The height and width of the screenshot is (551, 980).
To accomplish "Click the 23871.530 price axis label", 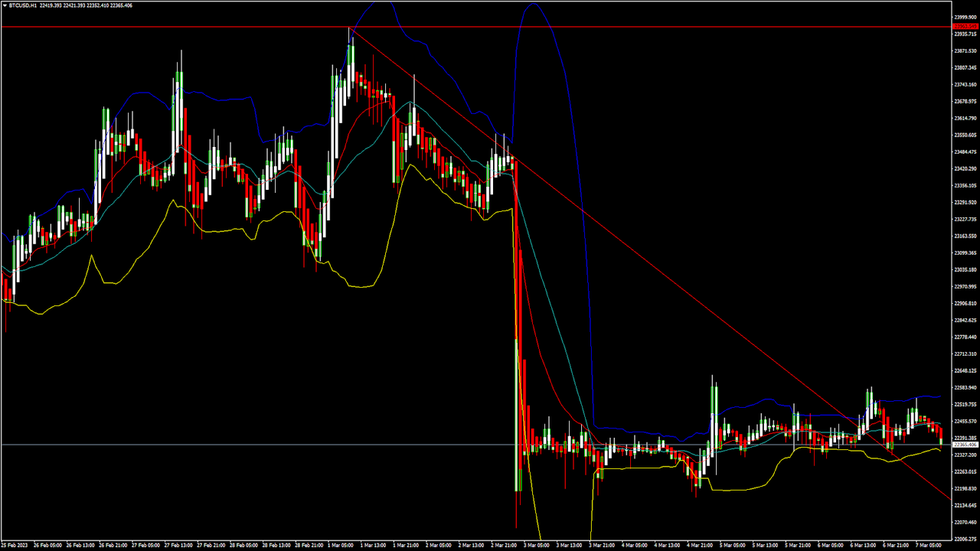I will pos(965,51).
